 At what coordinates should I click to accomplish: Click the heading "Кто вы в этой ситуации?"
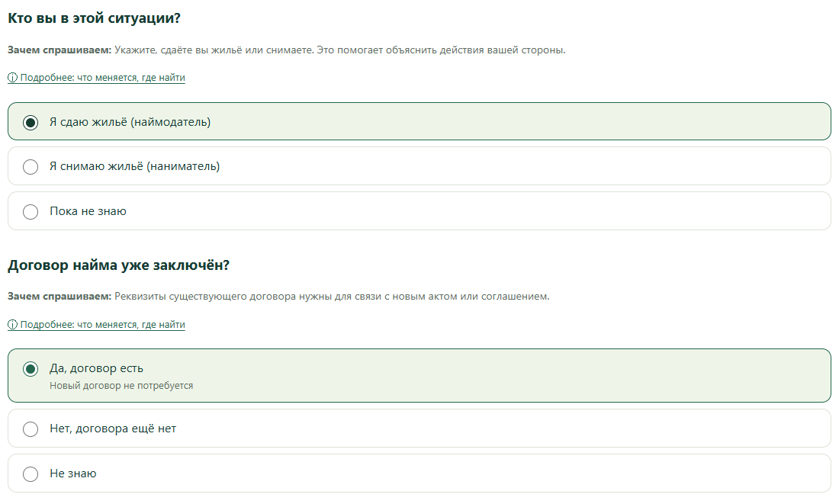coord(94,18)
